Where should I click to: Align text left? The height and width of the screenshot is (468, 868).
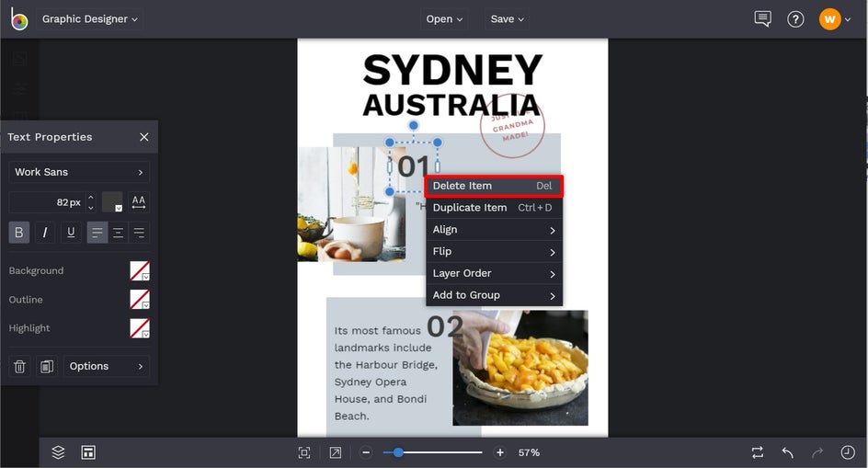pyautogui.click(x=97, y=233)
